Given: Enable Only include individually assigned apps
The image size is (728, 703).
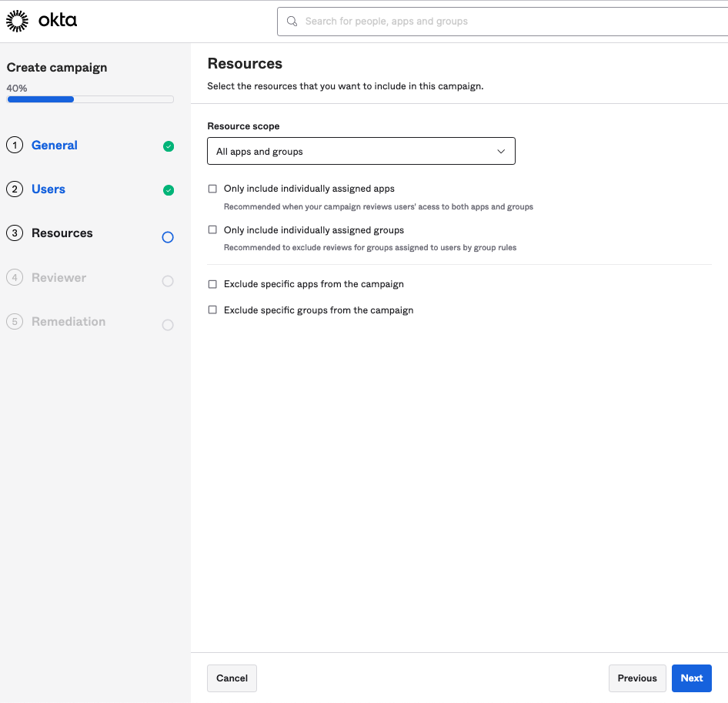Looking at the screenshot, I should click(213, 189).
